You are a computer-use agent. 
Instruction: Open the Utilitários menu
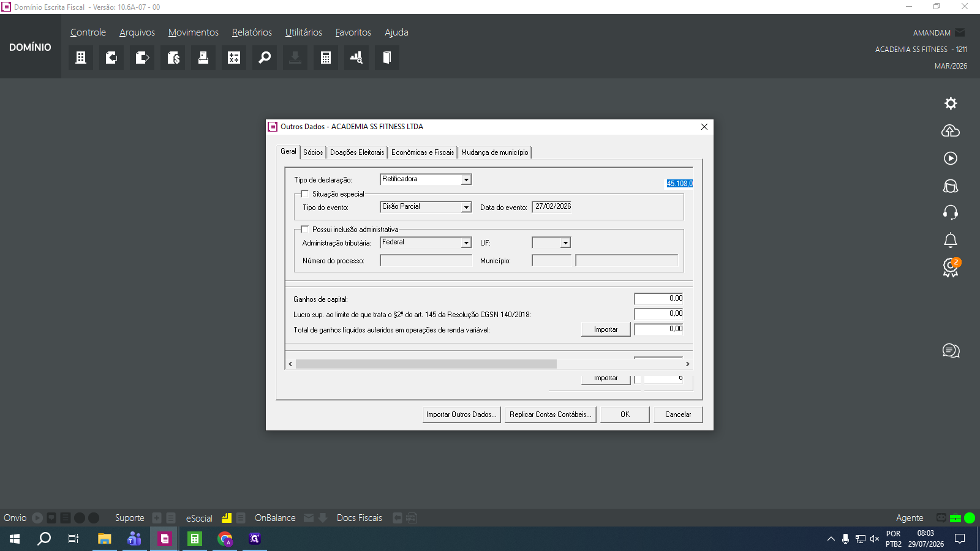point(304,32)
